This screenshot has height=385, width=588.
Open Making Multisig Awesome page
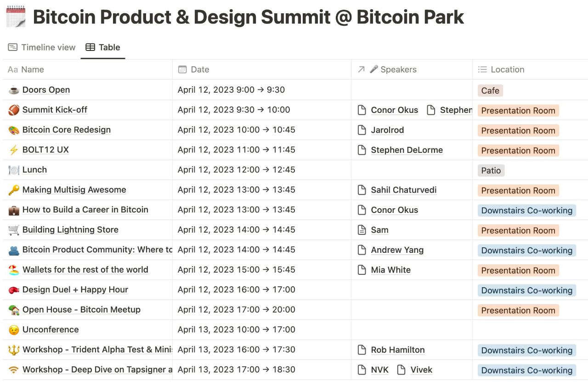click(x=74, y=190)
